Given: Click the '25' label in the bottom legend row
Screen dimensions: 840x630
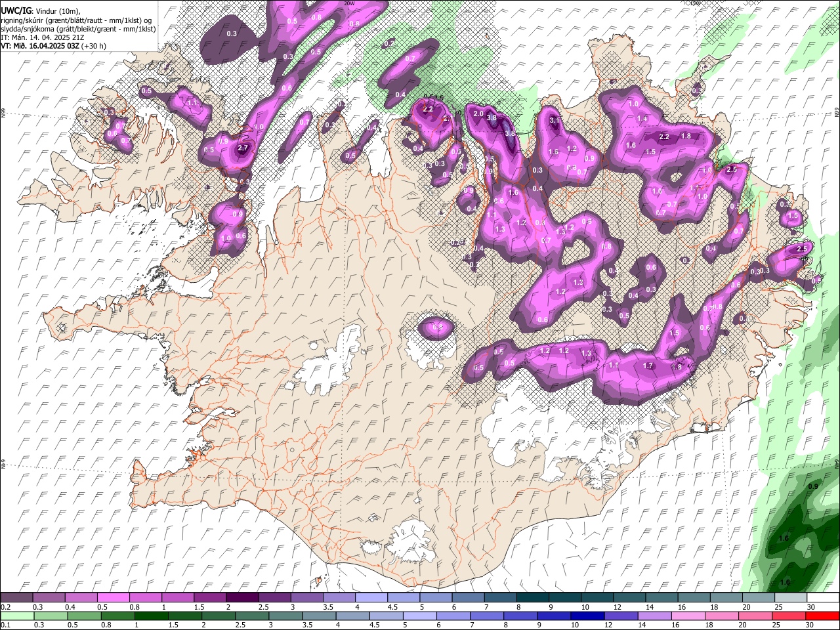Looking at the screenshot, I should pos(776,625).
